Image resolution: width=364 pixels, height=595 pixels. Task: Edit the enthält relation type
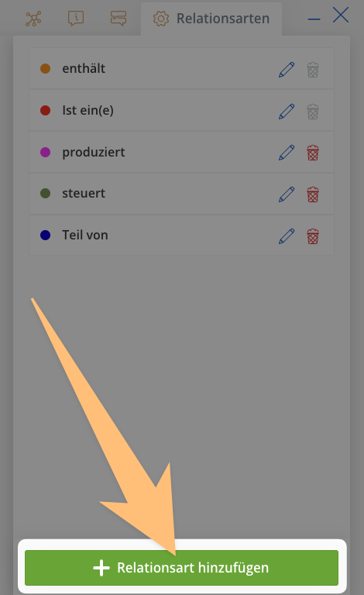[287, 70]
